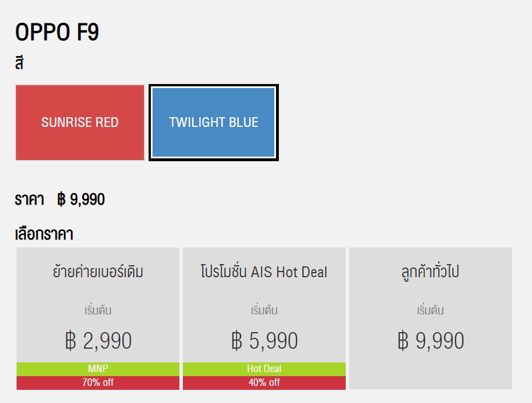Click the สี label under the title
The height and width of the screenshot is (403, 532).
(x=19, y=63)
